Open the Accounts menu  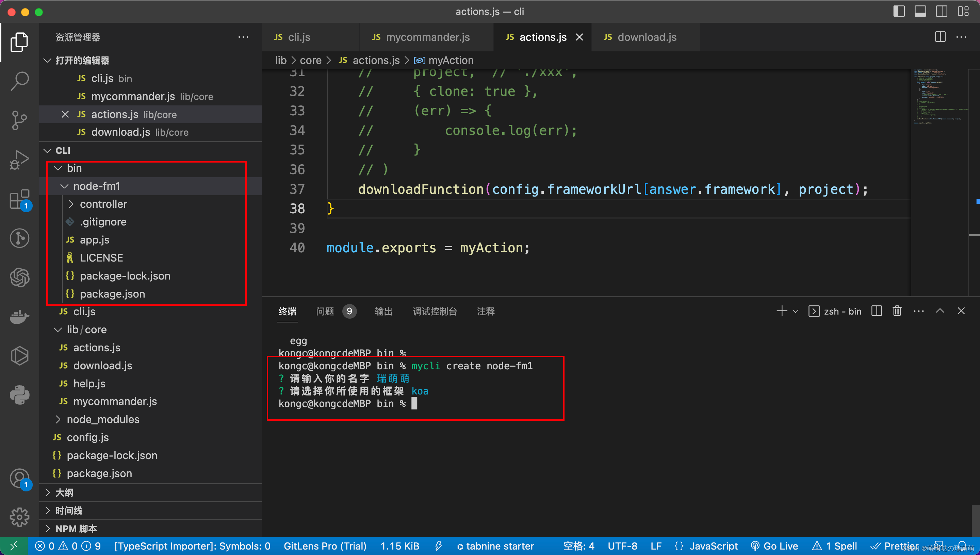coord(19,479)
